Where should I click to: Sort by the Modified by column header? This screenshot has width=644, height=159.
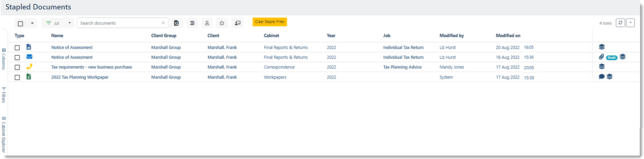[451, 36]
